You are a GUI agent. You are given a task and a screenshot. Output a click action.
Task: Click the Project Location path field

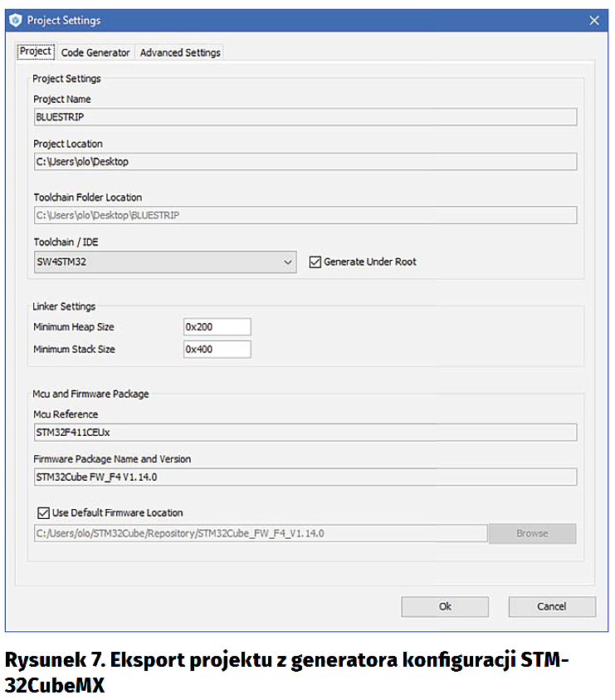305,162
